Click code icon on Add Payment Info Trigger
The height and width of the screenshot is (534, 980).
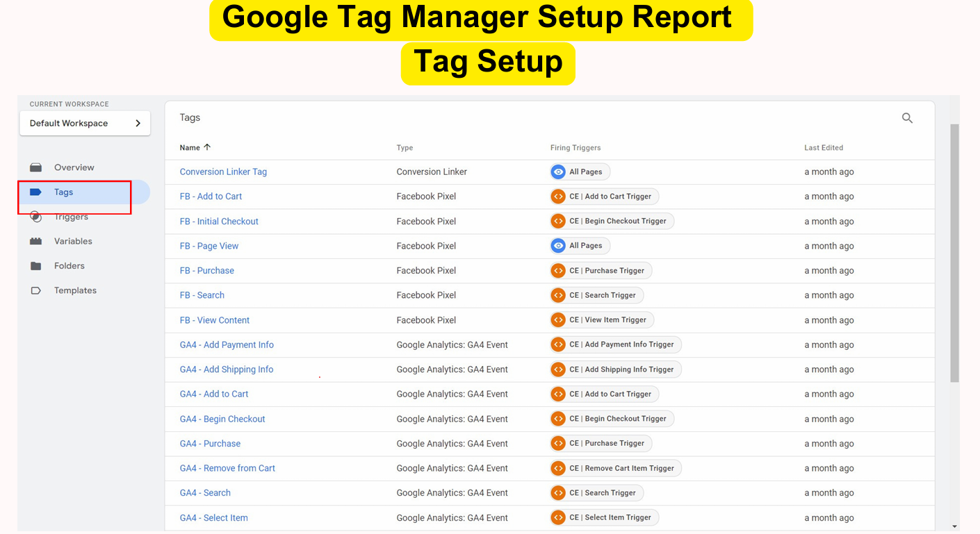(x=558, y=344)
